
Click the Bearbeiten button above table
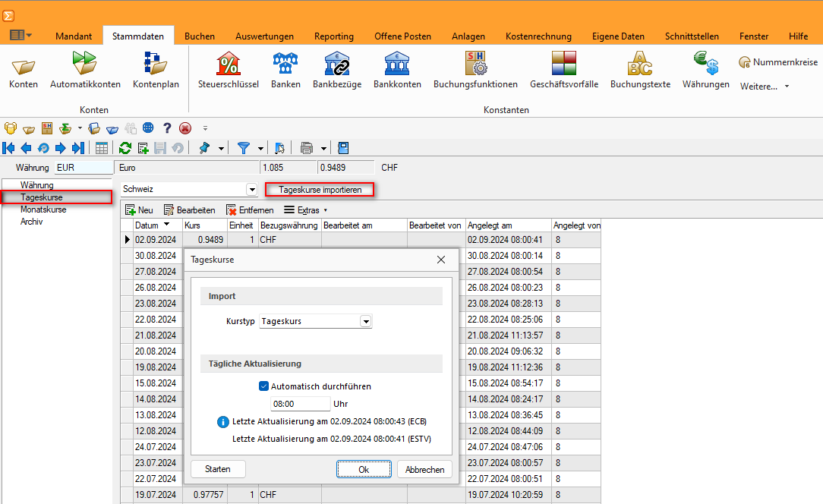click(190, 210)
